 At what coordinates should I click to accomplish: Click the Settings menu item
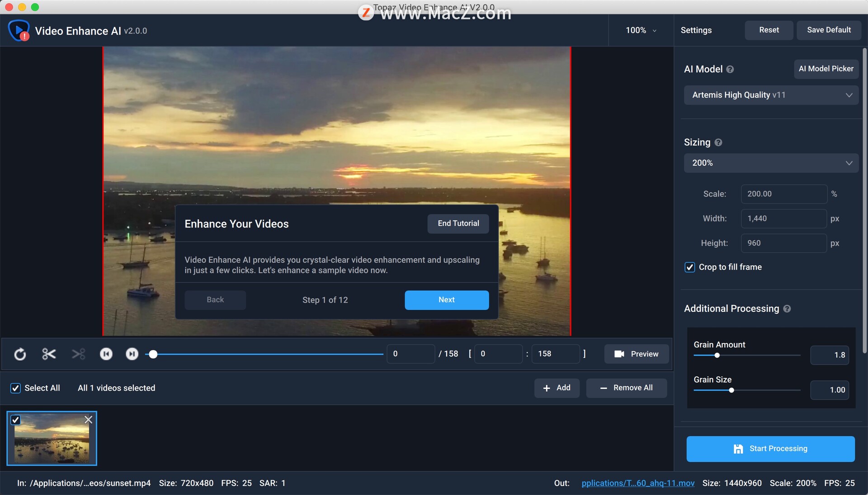[x=696, y=30]
